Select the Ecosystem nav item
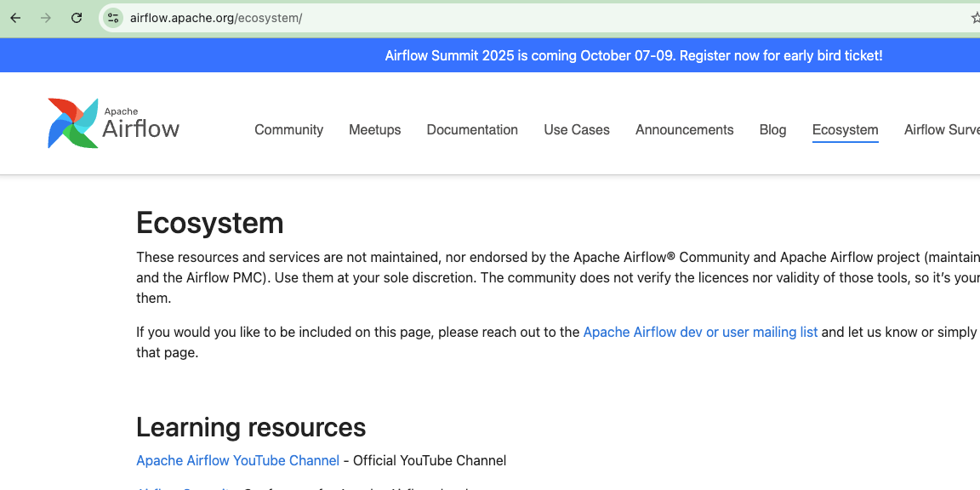The height and width of the screenshot is (490, 980). [x=845, y=130]
